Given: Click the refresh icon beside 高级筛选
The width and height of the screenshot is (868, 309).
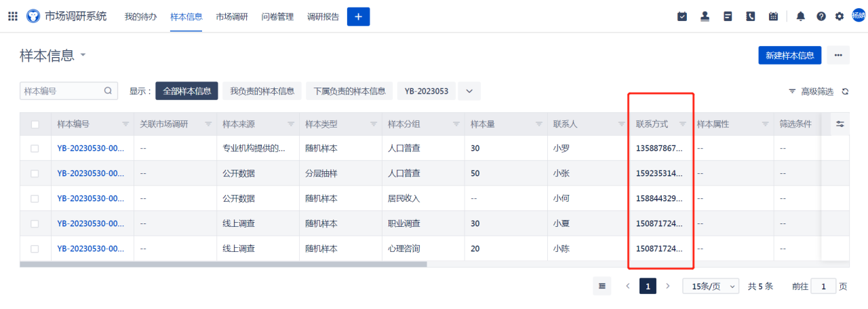Looking at the screenshot, I should coord(845,91).
